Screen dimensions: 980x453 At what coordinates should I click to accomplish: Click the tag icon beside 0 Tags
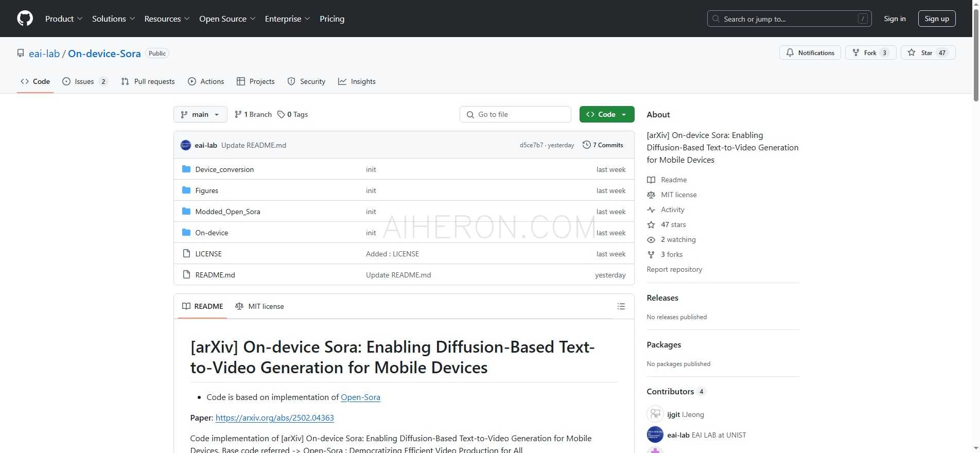281,114
